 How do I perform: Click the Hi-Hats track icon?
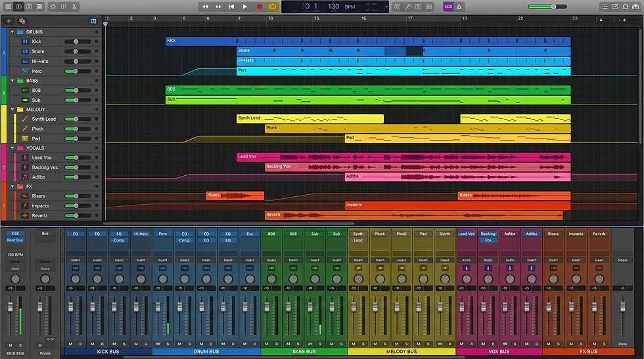click(25, 61)
